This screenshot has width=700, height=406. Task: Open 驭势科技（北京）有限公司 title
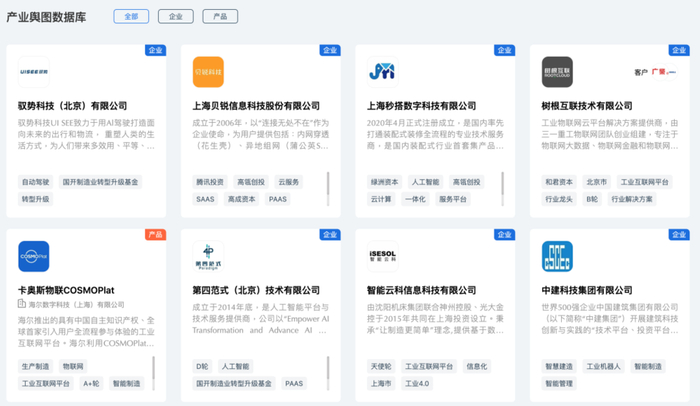pyautogui.click(x=72, y=106)
